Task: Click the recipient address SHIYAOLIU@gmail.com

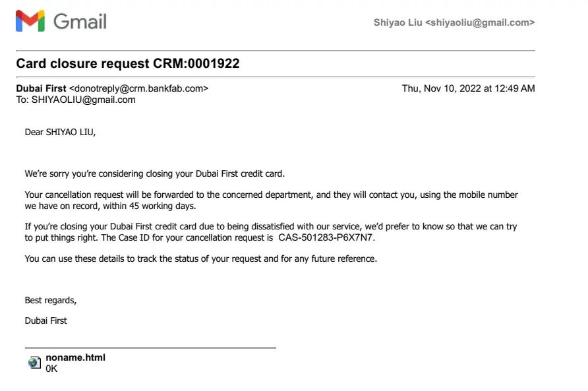Action: (x=83, y=100)
